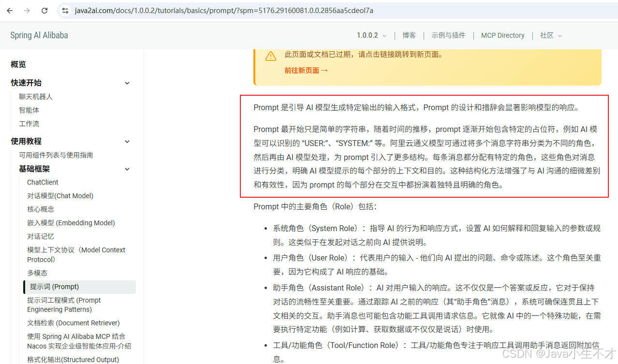Open site permissions icon in the address bar
This screenshot has width=618, height=364.
[x=64, y=11]
